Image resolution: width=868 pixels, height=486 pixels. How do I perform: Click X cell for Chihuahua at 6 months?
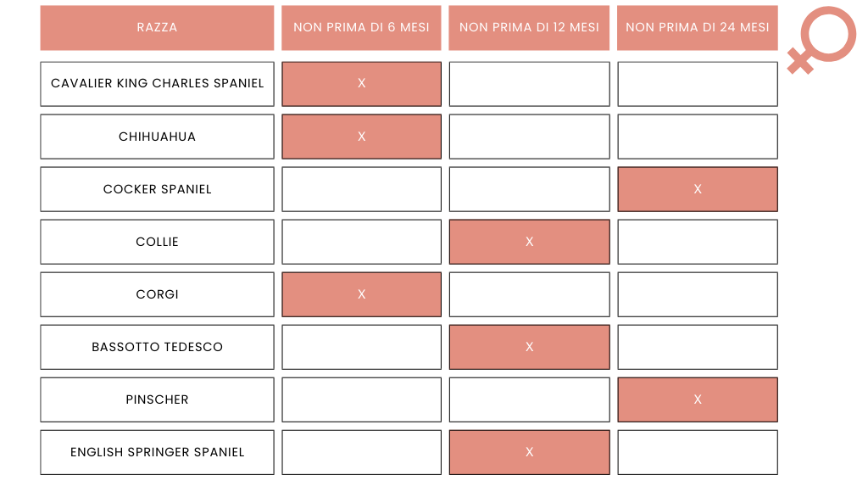click(x=361, y=136)
